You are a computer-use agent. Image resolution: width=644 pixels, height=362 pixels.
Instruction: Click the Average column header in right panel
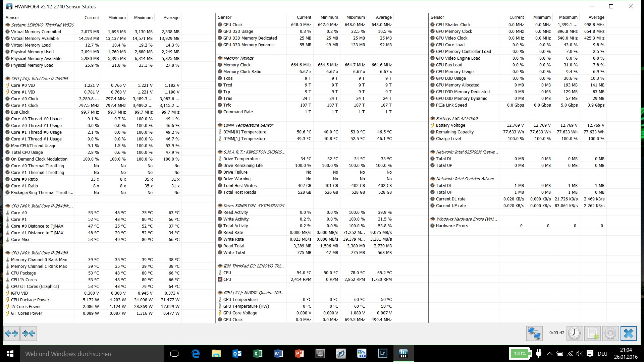coord(596,17)
